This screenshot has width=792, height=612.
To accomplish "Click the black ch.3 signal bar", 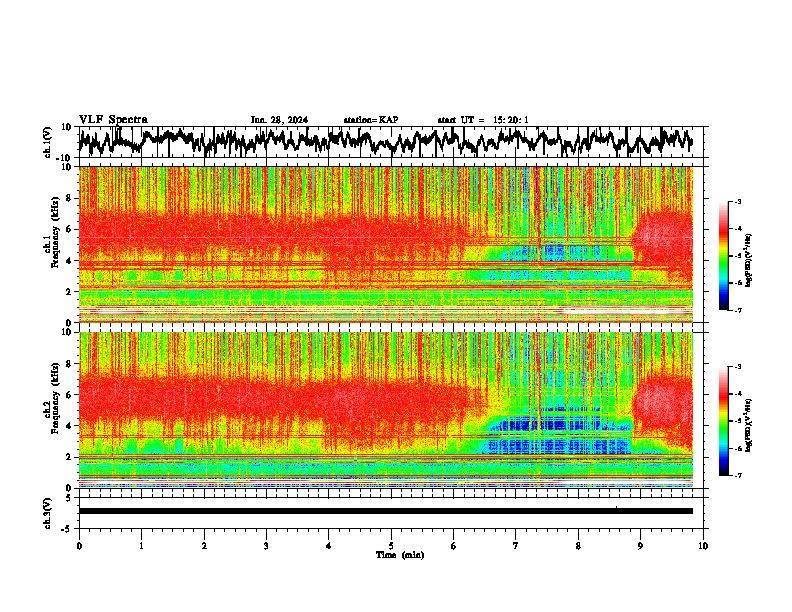I will coord(385,511).
